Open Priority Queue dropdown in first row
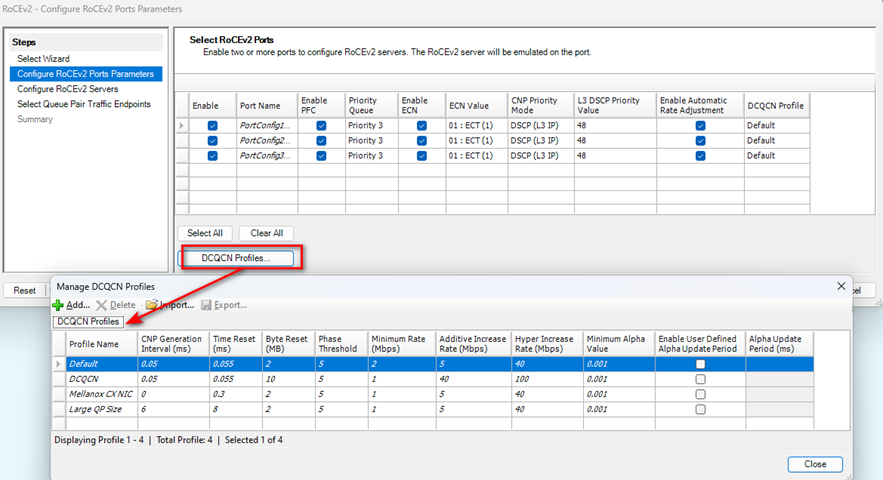This screenshot has width=883, height=480. pos(370,126)
